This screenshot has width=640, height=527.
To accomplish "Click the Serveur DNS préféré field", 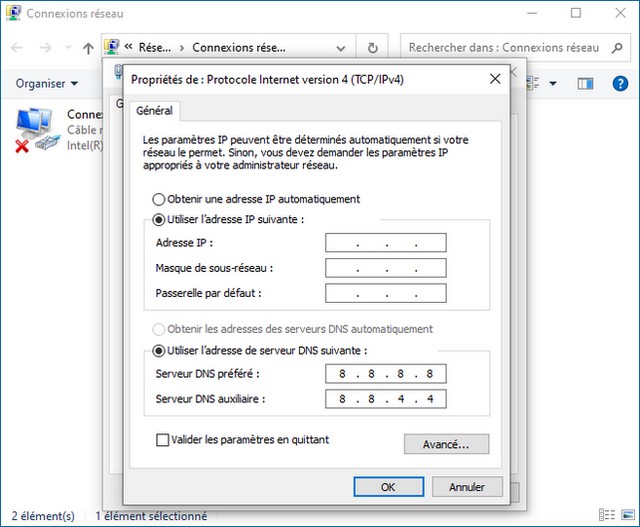I will (x=386, y=374).
